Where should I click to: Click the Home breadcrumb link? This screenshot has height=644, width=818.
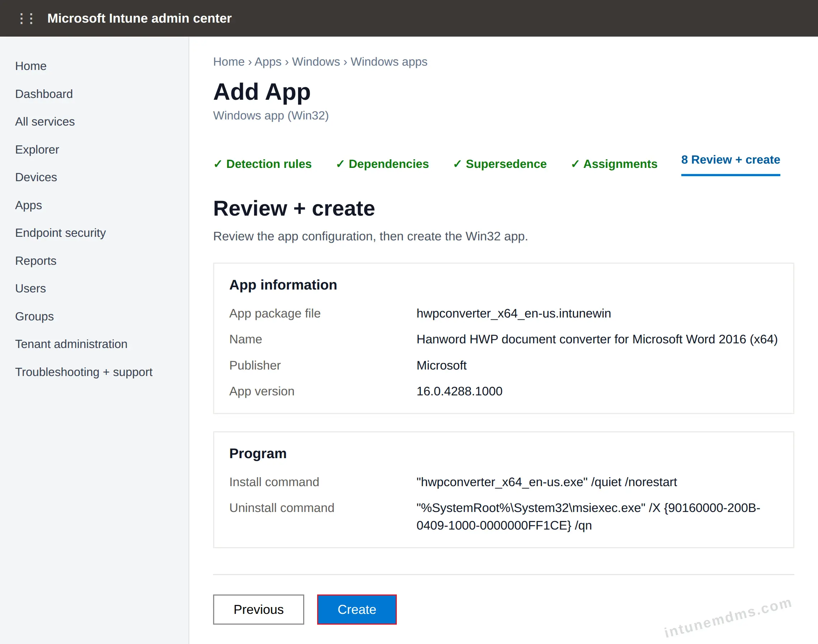click(229, 61)
